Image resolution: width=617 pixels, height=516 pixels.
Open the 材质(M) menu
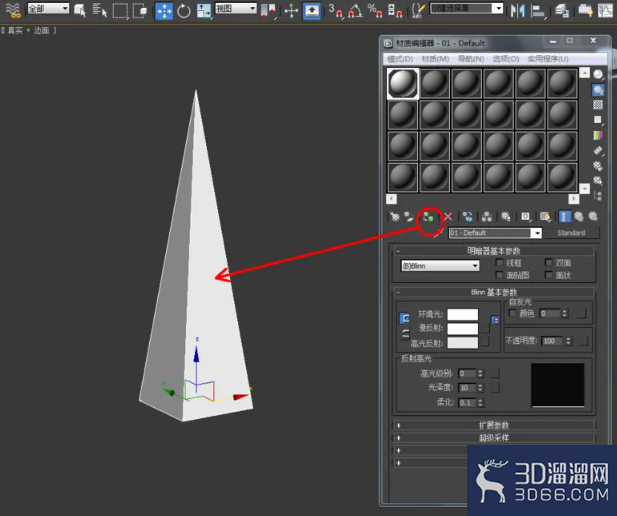(435, 59)
